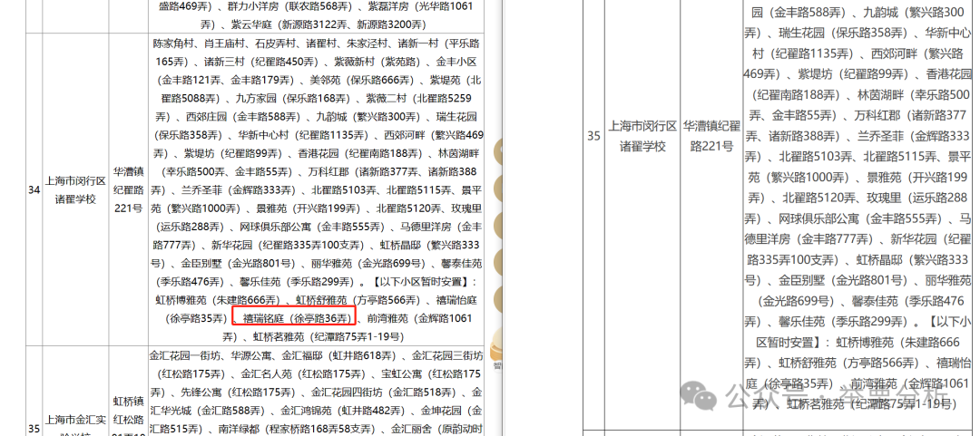This screenshot has height=436, width=980.
Task: Click 紫堤坊（纪翟路99弄）in right table
Action: [855, 74]
